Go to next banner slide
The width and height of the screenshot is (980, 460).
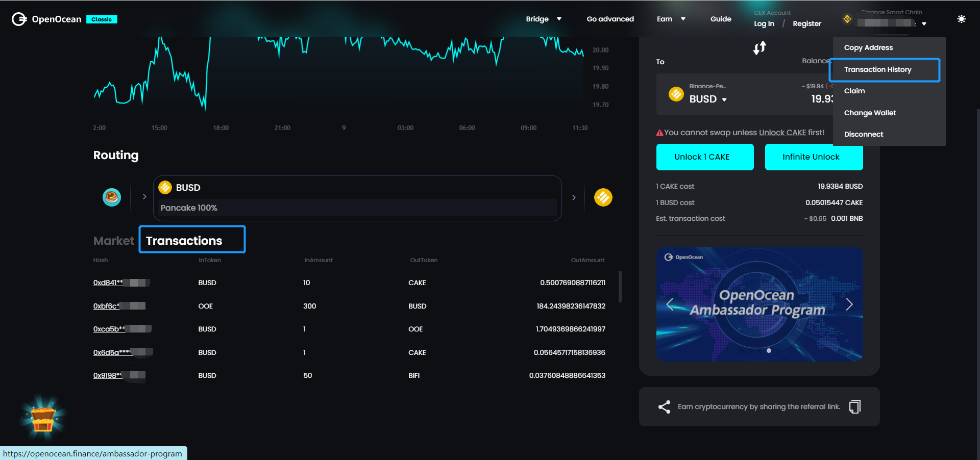pyautogui.click(x=849, y=304)
